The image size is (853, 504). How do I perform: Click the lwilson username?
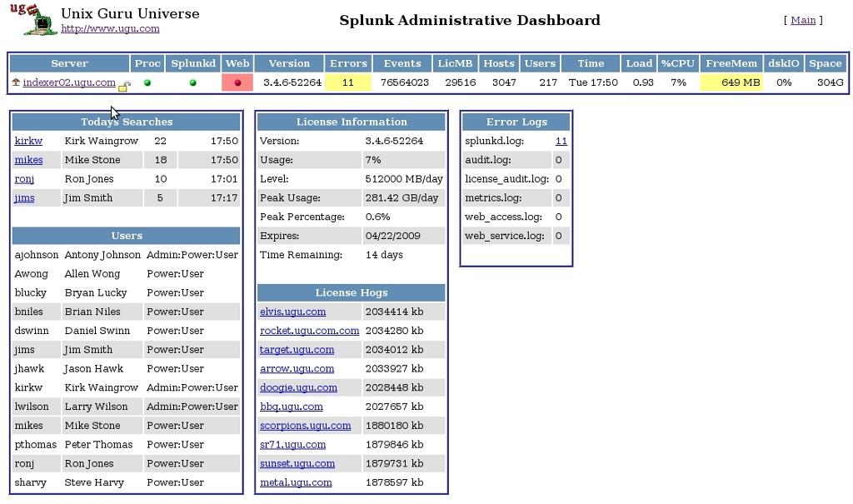[x=32, y=407]
